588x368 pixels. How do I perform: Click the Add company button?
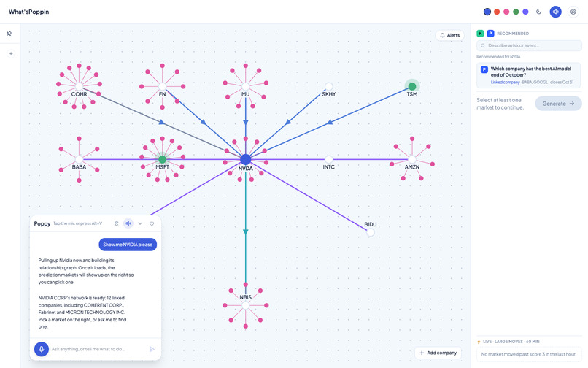click(438, 353)
